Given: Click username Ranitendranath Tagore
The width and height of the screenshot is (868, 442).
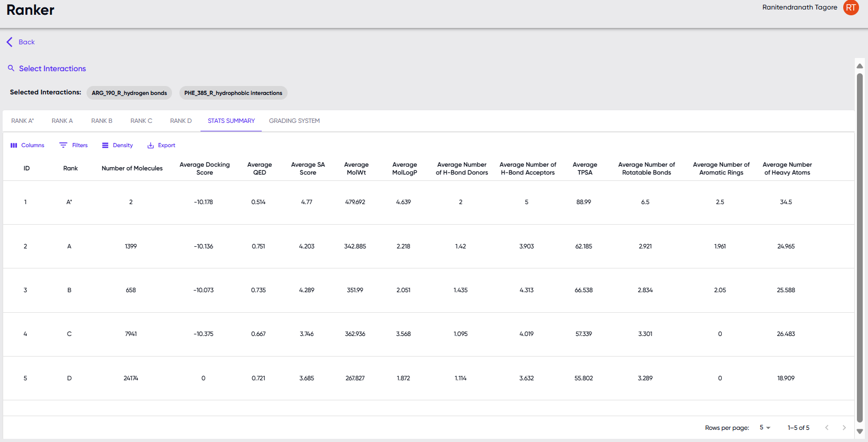Looking at the screenshot, I should pos(799,7).
